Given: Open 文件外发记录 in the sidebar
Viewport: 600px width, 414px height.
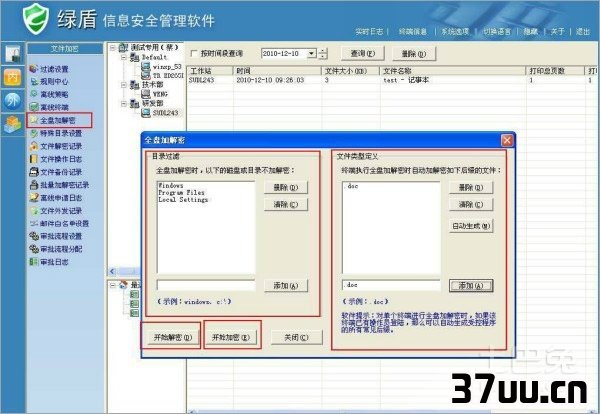Looking at the screenshot, I should click(x=56, y=210).
